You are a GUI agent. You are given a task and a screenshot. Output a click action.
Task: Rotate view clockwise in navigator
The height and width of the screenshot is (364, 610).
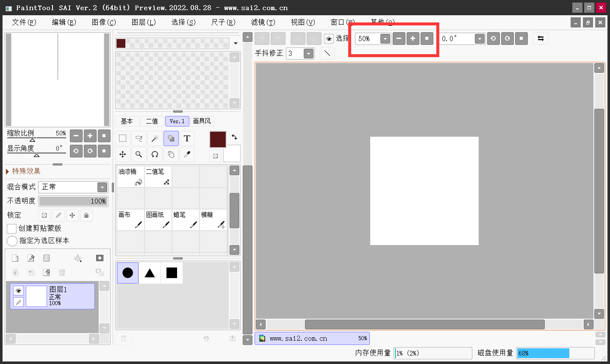click(x=90, y=151)
